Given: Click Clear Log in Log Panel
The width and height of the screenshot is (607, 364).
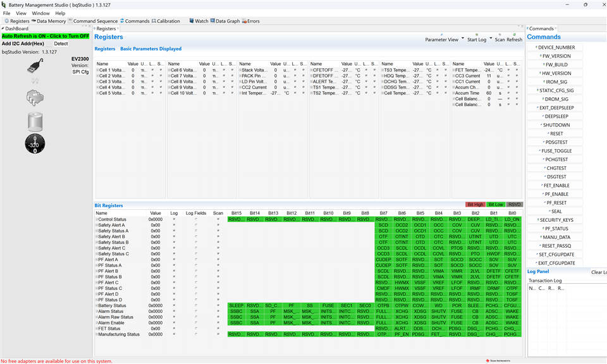Looking at the screenshot, I should click(599, 272).
